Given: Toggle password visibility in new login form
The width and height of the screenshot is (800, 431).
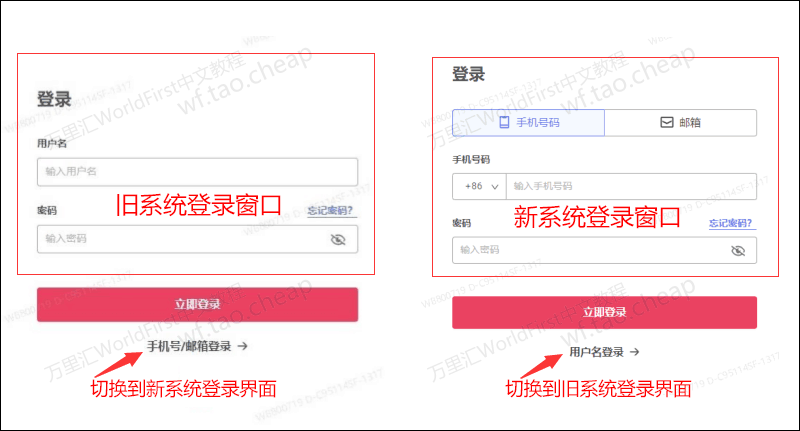Looking at the screenshot, I should coord(738,250).
